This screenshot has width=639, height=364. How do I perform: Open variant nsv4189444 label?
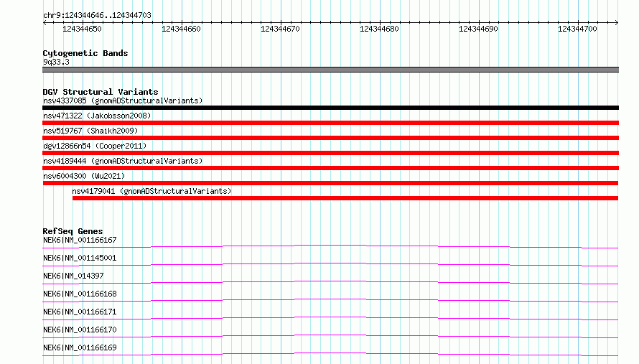[x=123, y=161]
